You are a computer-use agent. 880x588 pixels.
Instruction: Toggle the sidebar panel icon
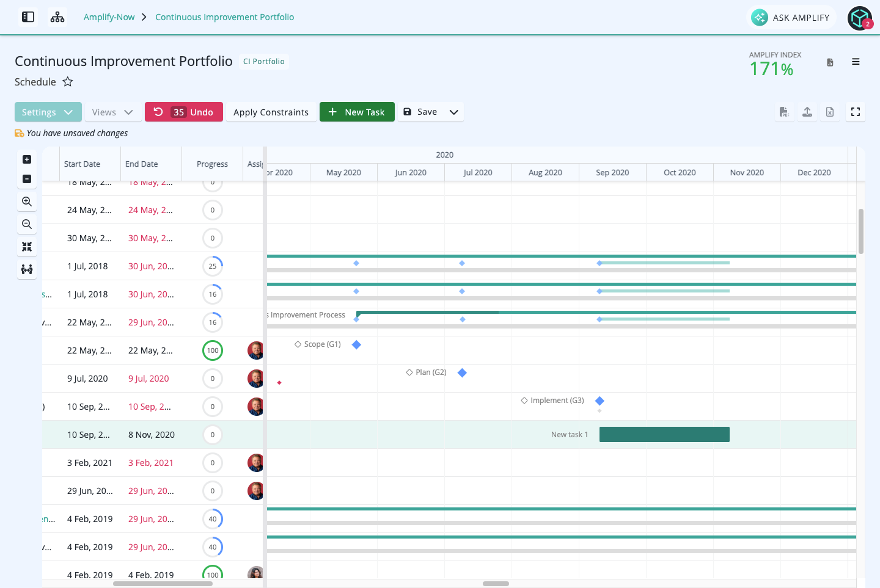[28, 17]
